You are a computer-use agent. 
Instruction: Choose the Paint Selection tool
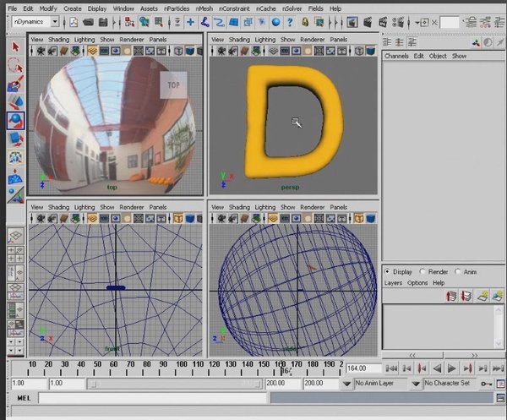15,83
